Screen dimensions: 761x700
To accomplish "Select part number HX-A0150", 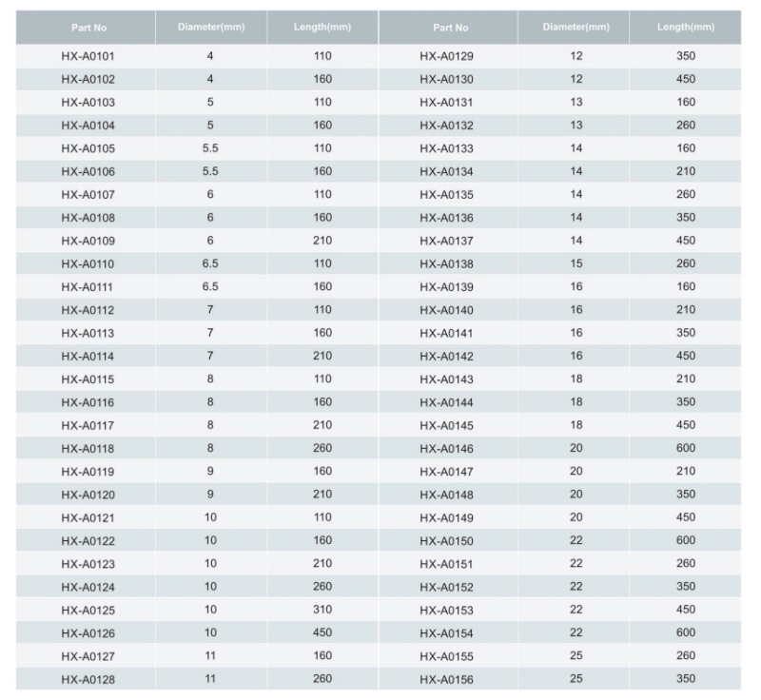I will (x=446, y=541).
